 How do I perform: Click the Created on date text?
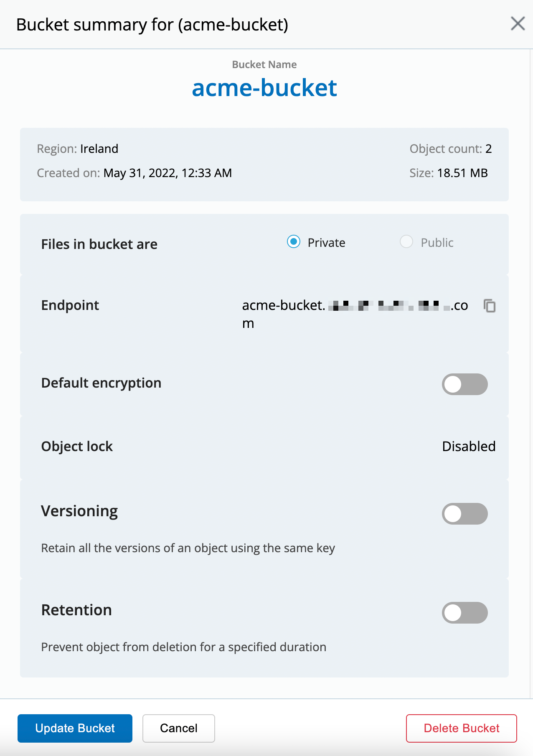click(x=134, y=173)
